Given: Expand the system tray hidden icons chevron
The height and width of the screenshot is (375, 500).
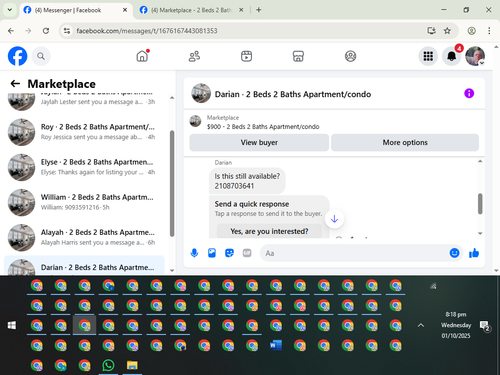Looking at the screenshot, I should point(421,325).
